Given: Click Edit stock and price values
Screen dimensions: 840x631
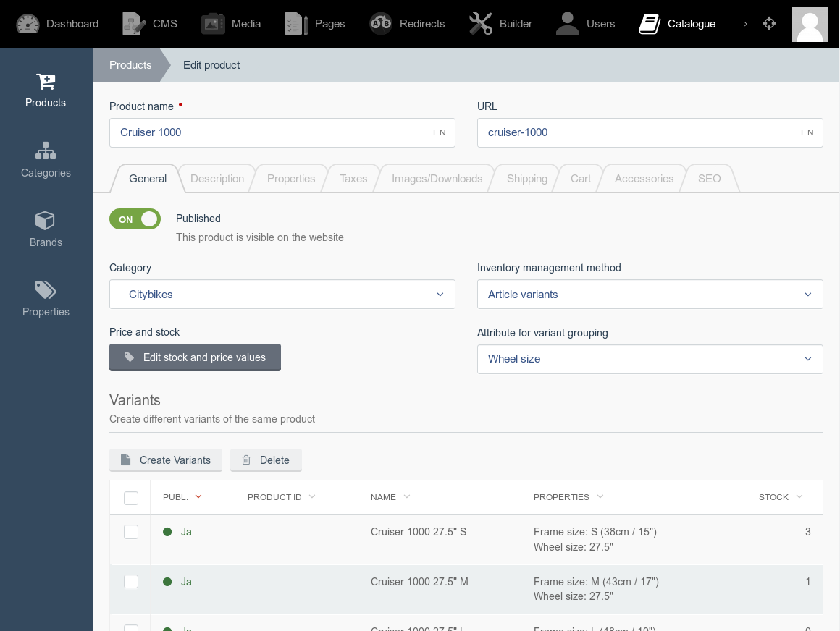Looking at the screenshot, I should point(195,357).
